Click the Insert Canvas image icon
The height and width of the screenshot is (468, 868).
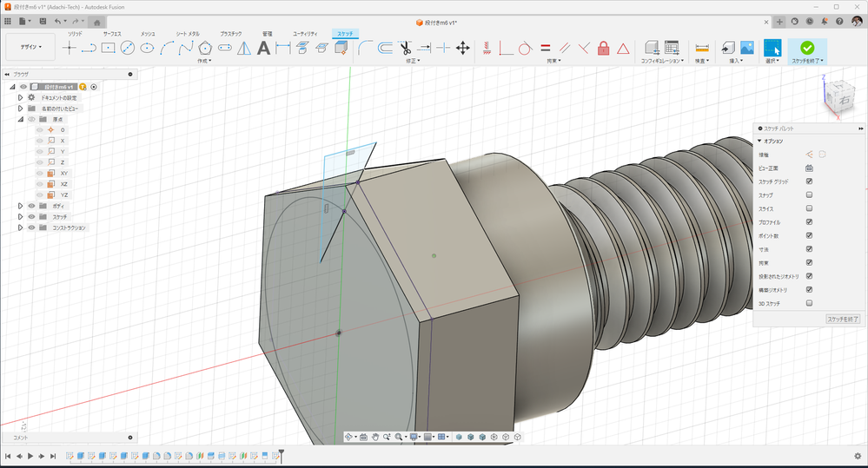coord(746,48)
